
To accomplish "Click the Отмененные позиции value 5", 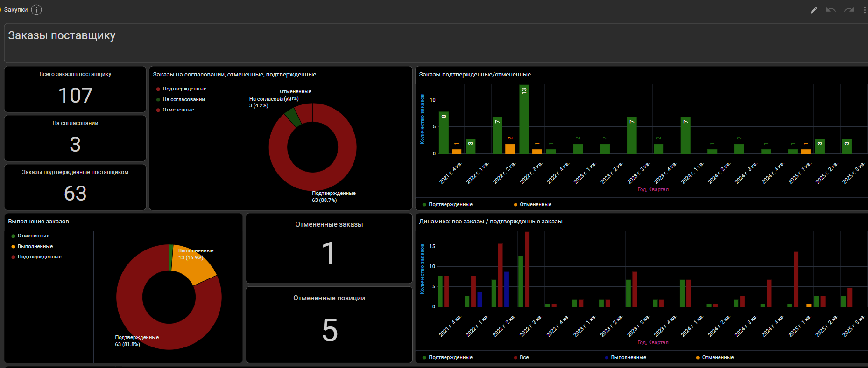I will 329,330.
